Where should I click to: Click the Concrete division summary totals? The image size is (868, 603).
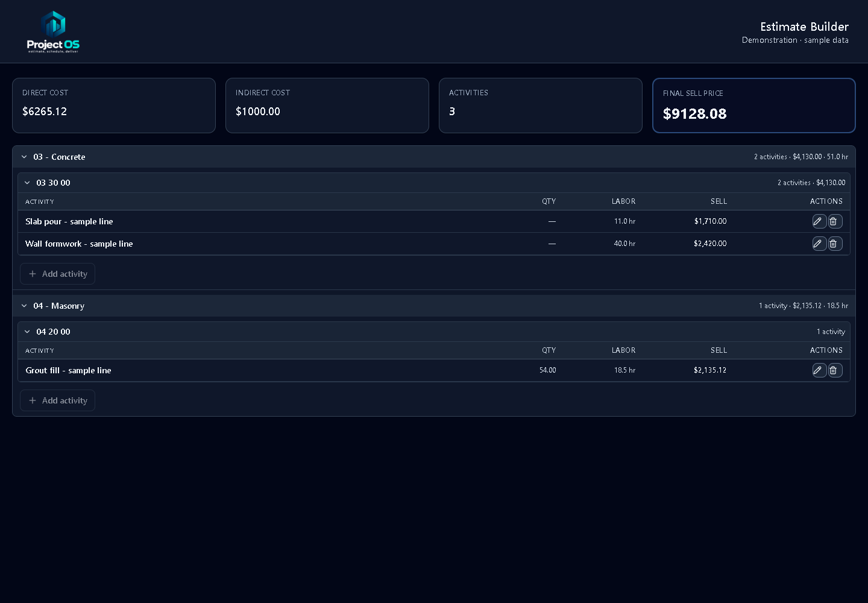[801, 157]
